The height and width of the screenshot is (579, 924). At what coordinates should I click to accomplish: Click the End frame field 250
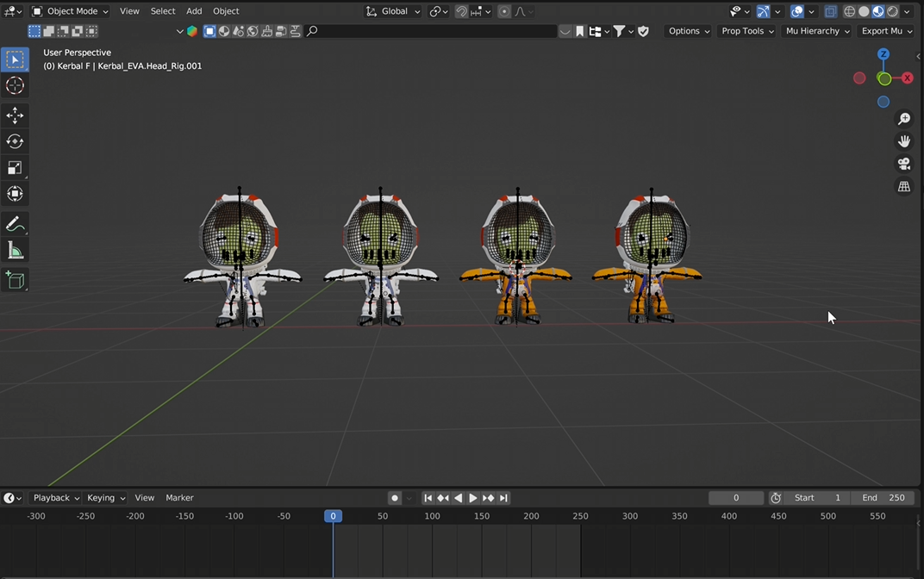(x=883, y=498)
